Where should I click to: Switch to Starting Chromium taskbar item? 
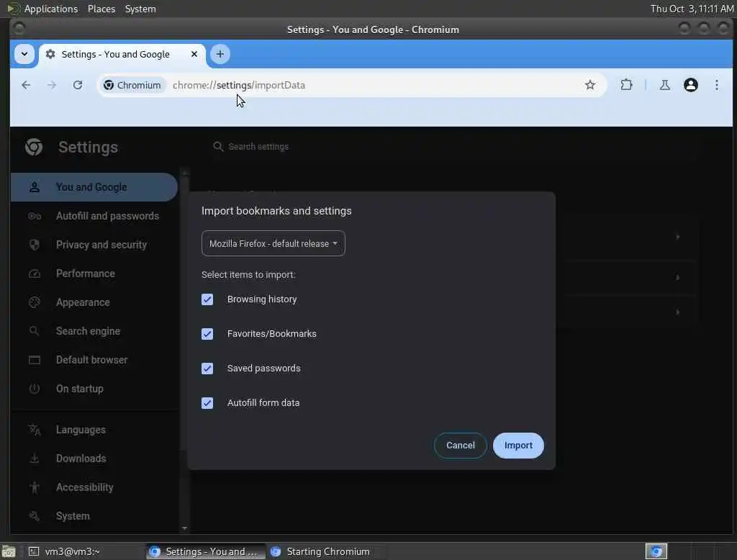tap(327, 551)
